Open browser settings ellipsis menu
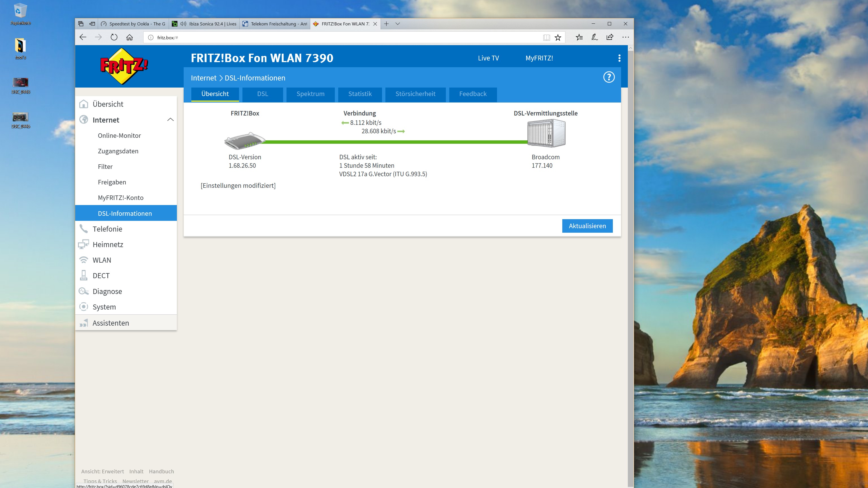The width and height of the screenshot is (868, 488). click(625, 37)
